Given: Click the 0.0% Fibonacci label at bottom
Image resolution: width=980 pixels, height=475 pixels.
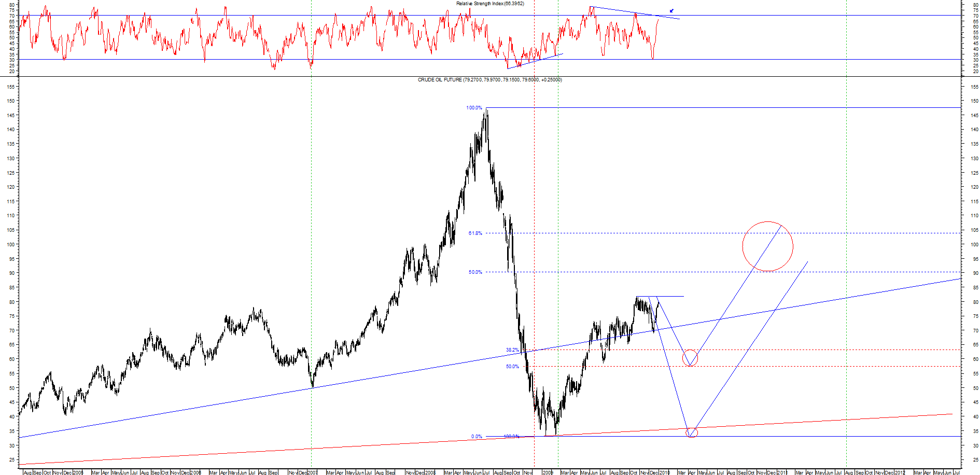Looking at the screenshot, I should (x=477, y=437).
